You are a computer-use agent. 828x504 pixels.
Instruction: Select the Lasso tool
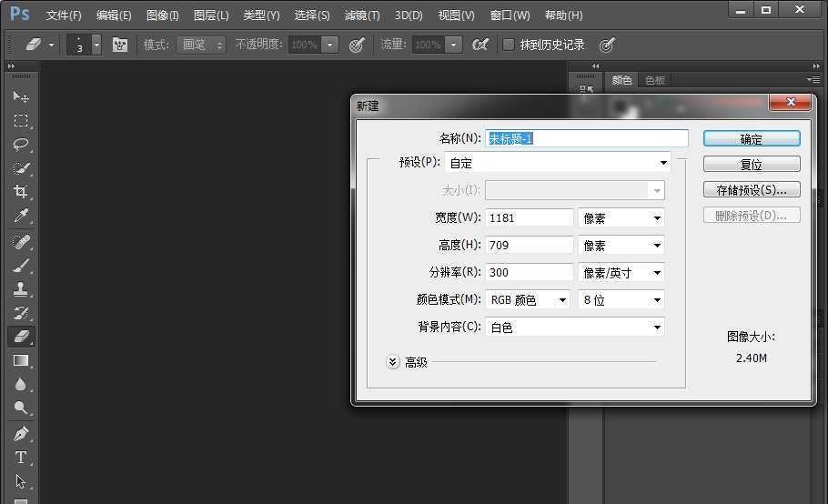20,145
